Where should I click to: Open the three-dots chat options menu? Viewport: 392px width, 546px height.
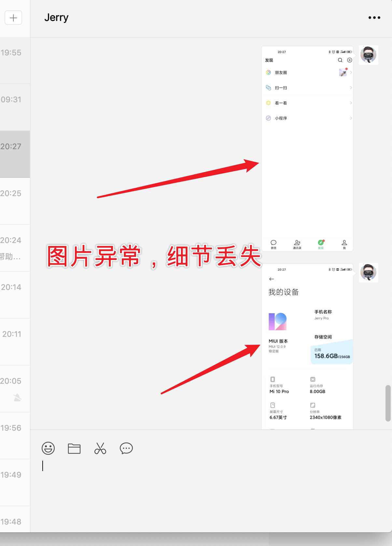[x=374, y=18]
